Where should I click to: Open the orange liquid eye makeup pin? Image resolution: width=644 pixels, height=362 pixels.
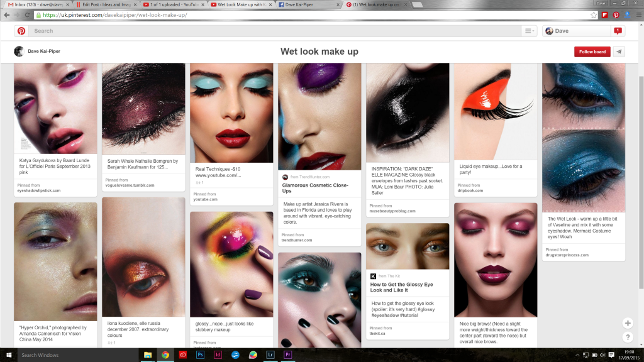pos(496,111)
